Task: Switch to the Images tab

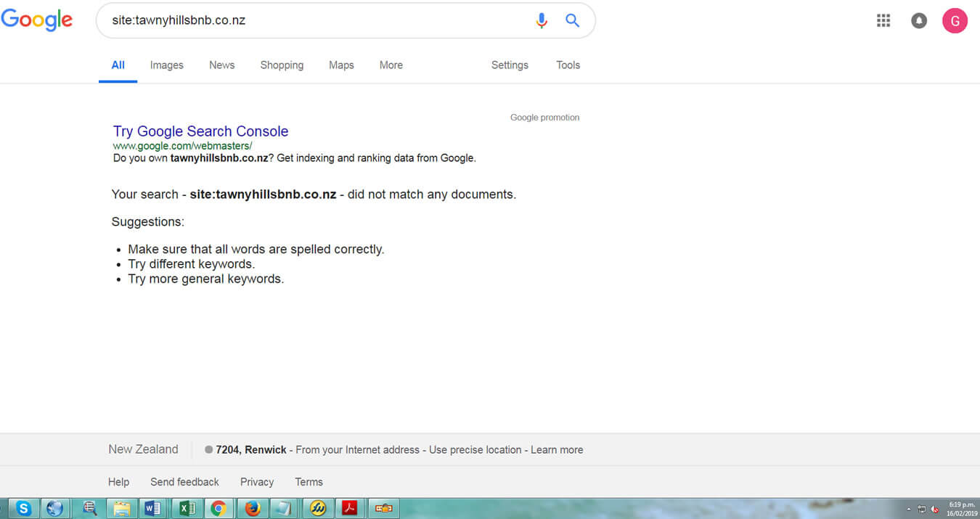Action: (x=167, y=65)
